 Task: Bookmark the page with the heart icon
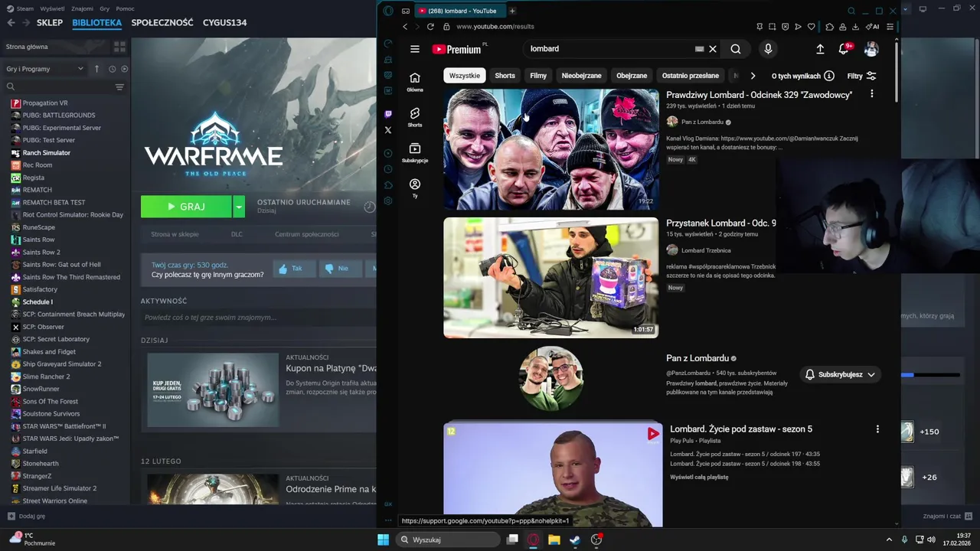(811, 27)
